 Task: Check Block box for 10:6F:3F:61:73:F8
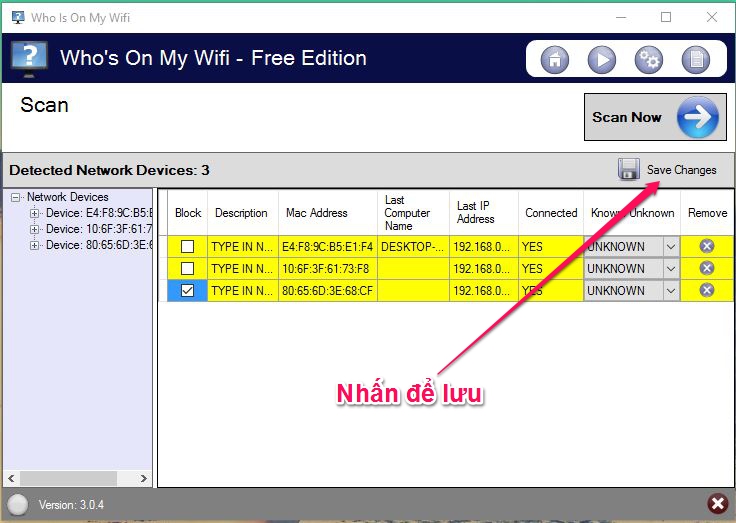tap(187, 268)
